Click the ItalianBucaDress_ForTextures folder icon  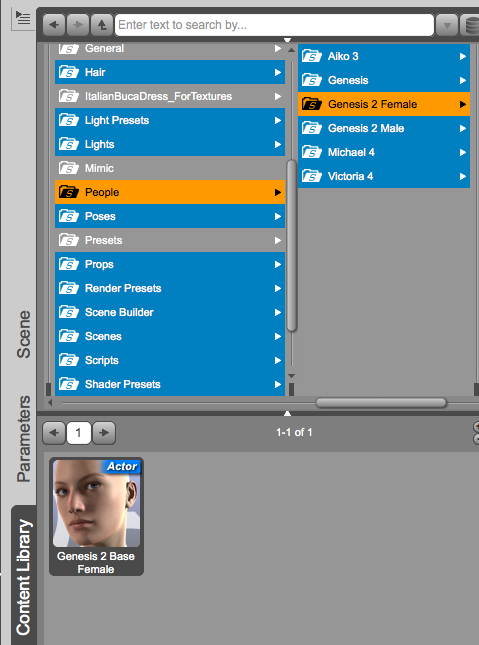click(68, 96)
